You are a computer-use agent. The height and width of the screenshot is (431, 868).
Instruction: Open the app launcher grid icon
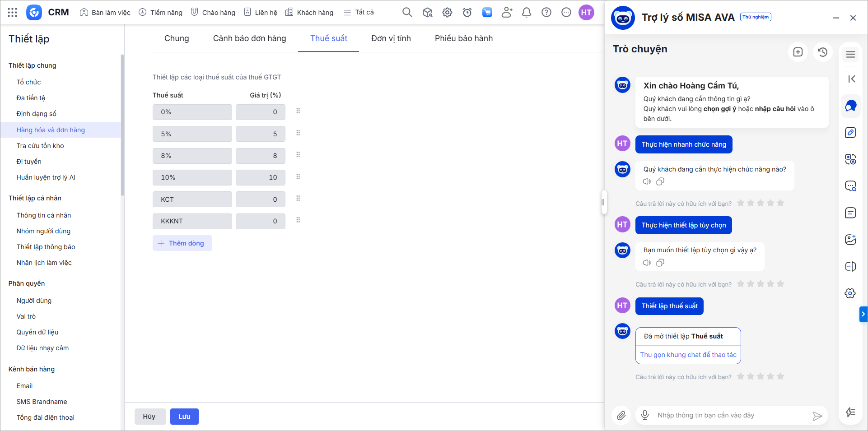coord(13,12)
